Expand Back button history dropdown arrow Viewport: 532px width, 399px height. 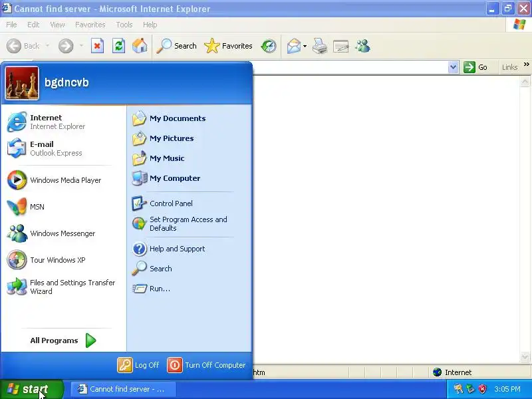click(x=48, y=45)
